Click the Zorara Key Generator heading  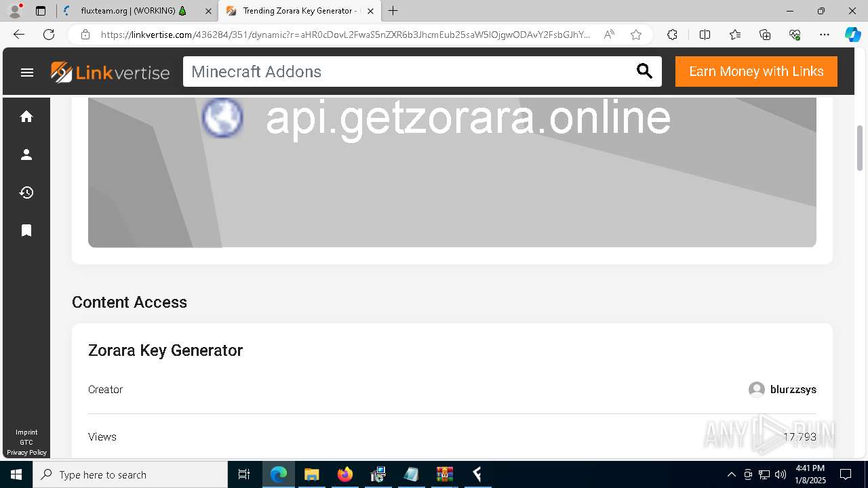coord(165,350)
